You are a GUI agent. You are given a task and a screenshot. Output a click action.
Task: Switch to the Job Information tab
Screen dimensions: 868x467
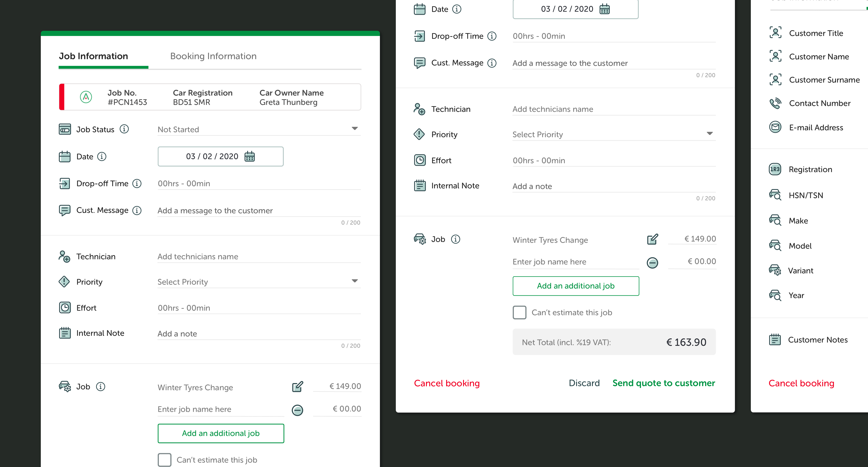(93, 56)
